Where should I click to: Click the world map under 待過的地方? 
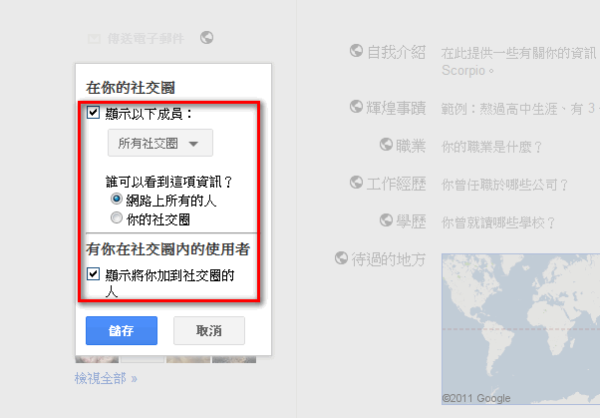520,328
